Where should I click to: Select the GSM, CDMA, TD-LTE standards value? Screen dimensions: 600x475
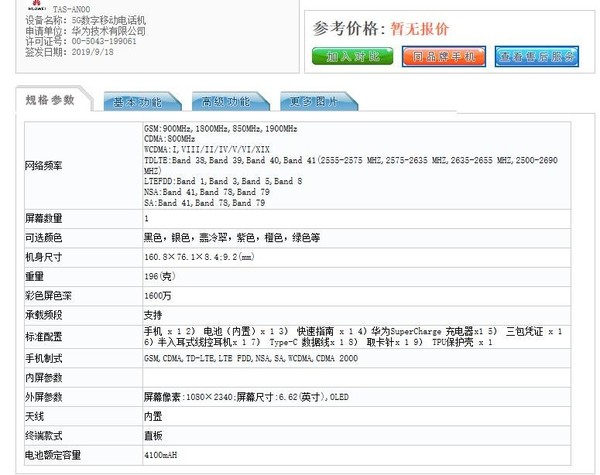(x=251, y=359)
